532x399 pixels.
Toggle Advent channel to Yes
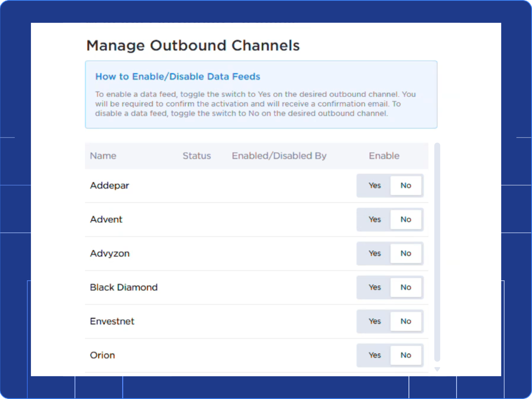pos(374,219)
